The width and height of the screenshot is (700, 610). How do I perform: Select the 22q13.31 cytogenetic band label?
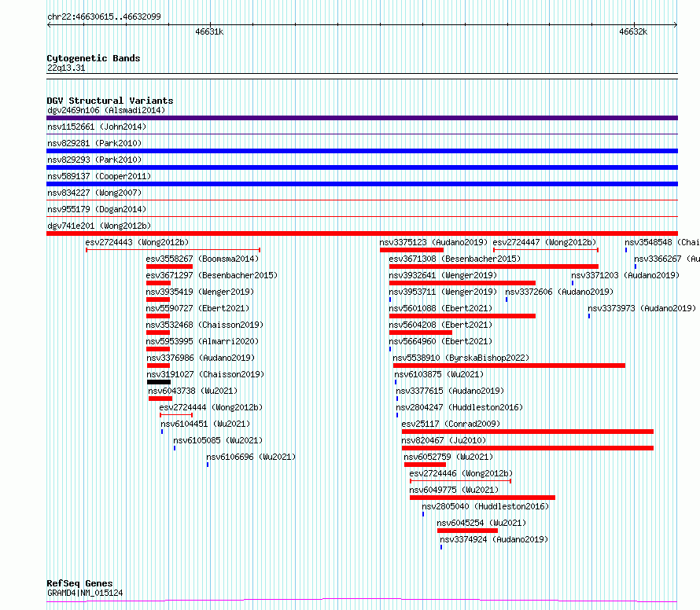point(66,68)
